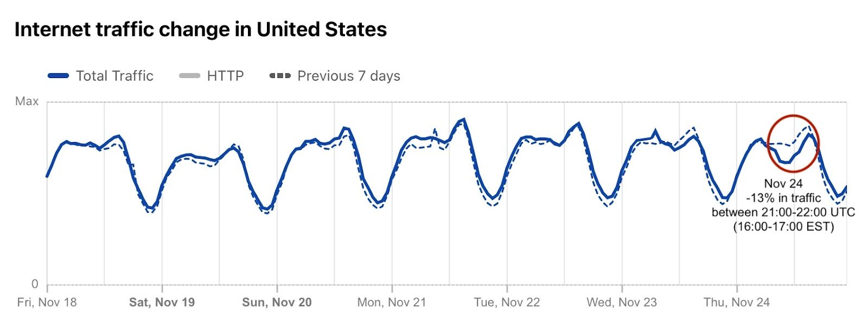Select the Sun, Nov 20 axis label
868x335 pixels.
tap(277, 302)
